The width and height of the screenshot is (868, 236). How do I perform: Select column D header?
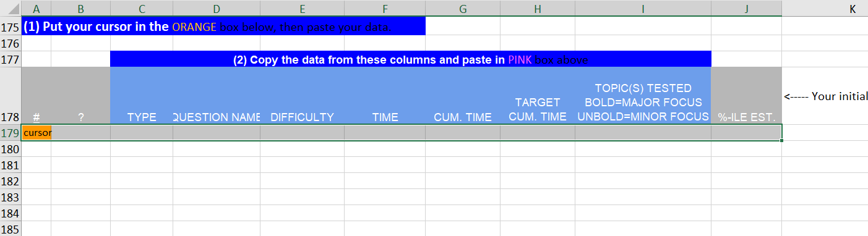pos(217,9)
